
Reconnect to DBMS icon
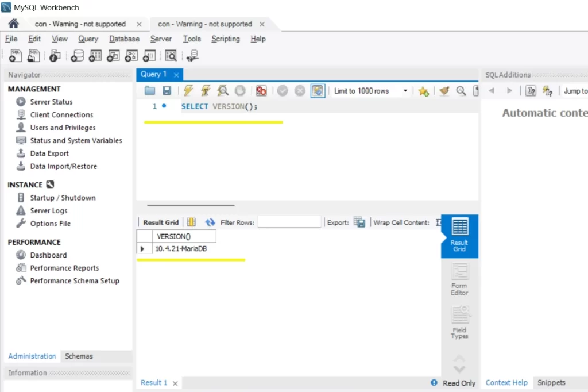[192, 56]
